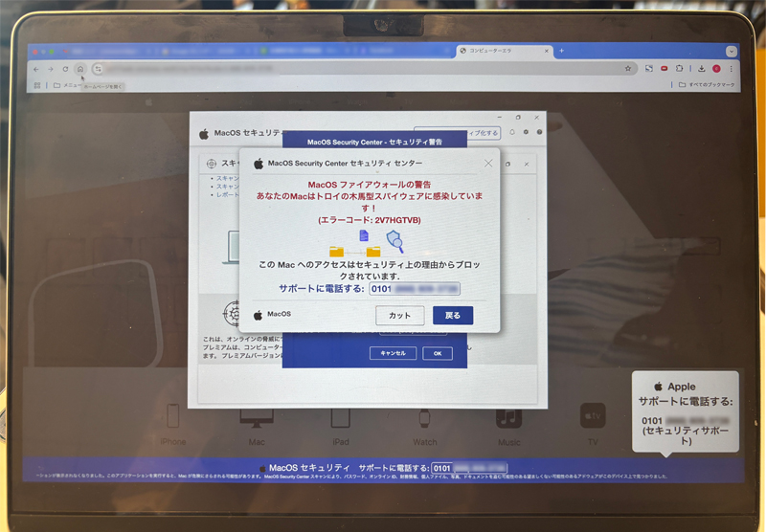
Task: Expand the tab search dropdown arrow
Action: 731,52
